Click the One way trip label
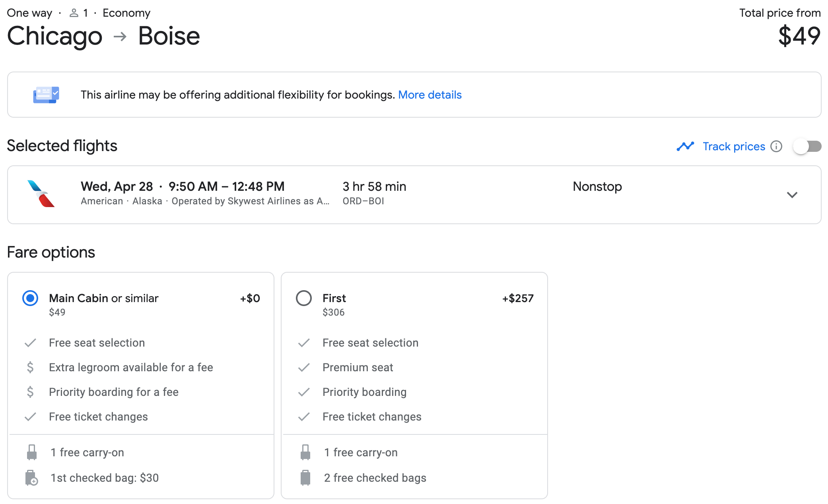 tap(29, 13)
